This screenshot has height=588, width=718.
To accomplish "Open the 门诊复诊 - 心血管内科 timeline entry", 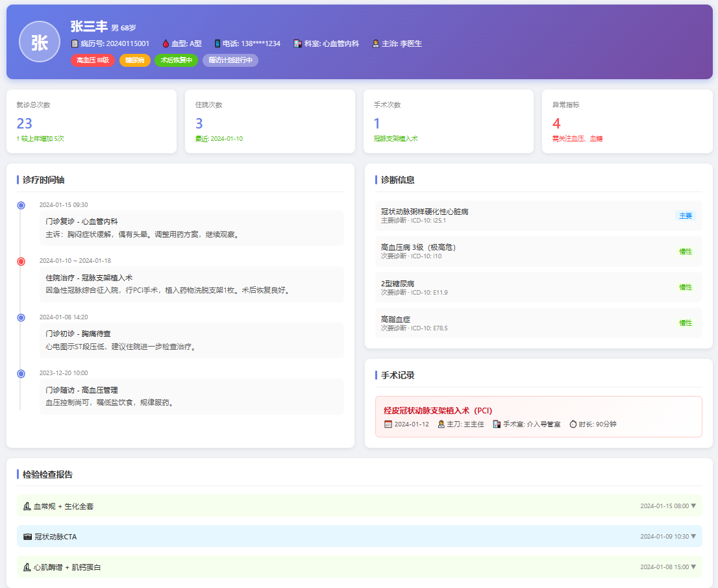I will coord(192,228).
